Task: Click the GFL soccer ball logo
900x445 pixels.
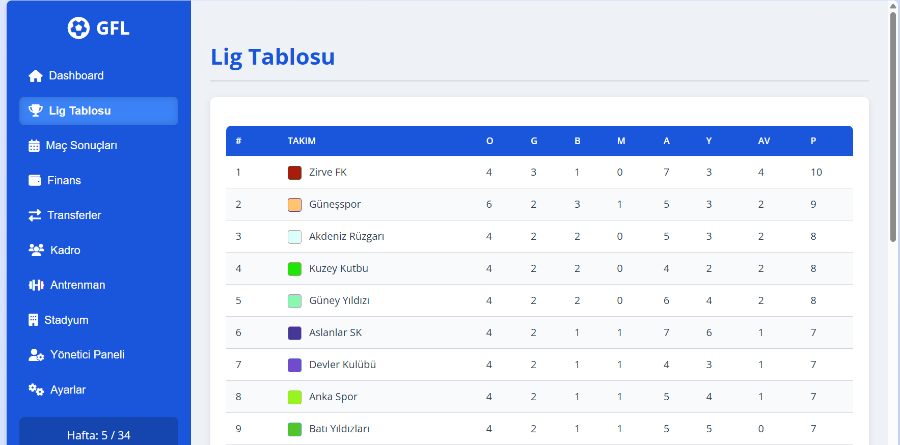Action: 78,28
